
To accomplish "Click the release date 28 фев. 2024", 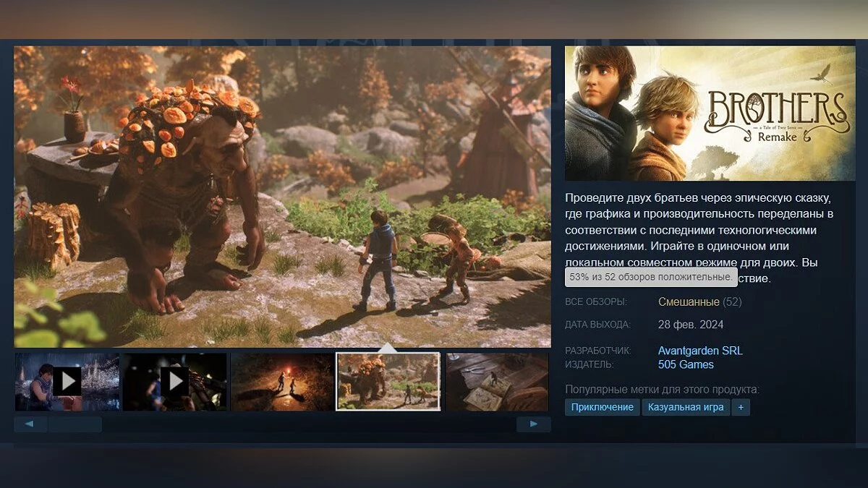I will [690, 325].
